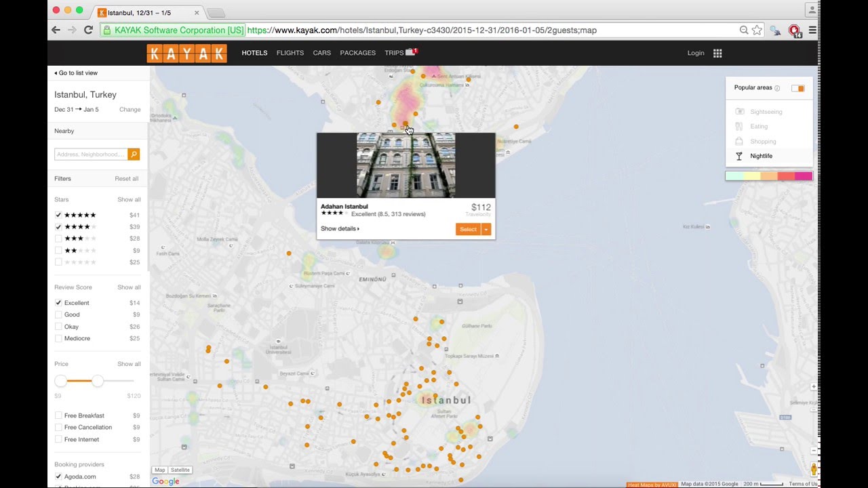Check the Good review score checkbox
This screenshot has width=868, height=488.
click(x=58, y=314)
